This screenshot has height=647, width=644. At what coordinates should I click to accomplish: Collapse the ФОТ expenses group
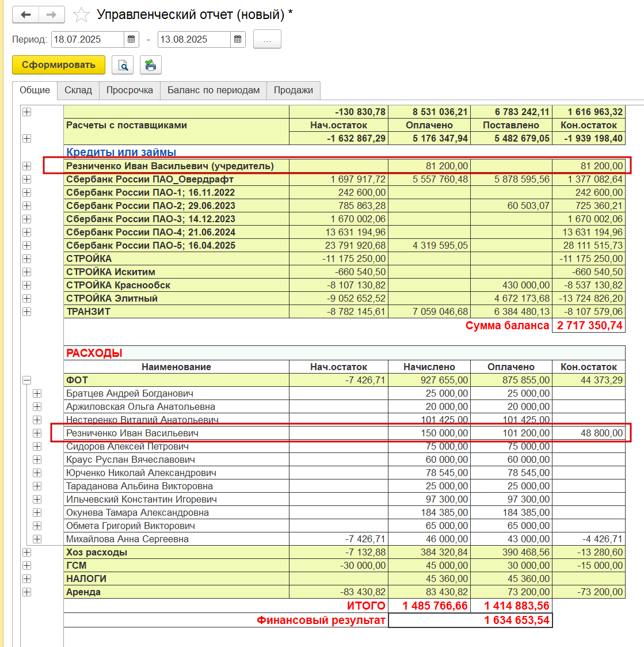point(27,380)
